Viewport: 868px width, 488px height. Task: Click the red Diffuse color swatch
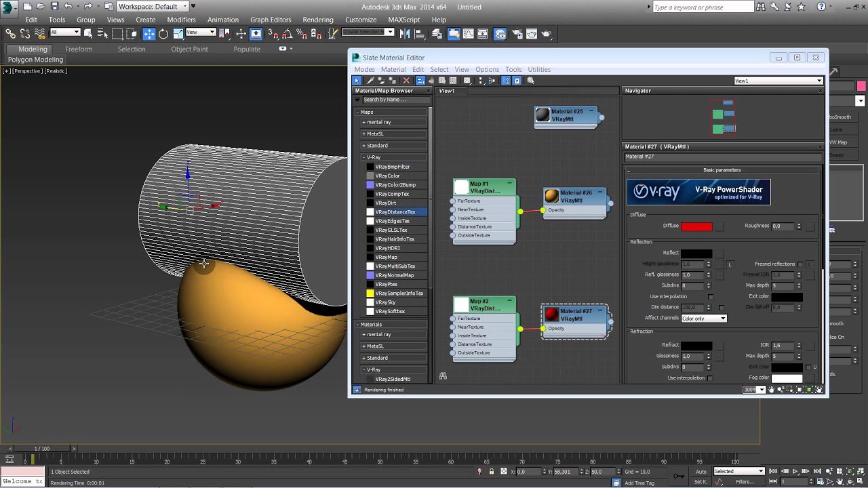tap(696, 226)
